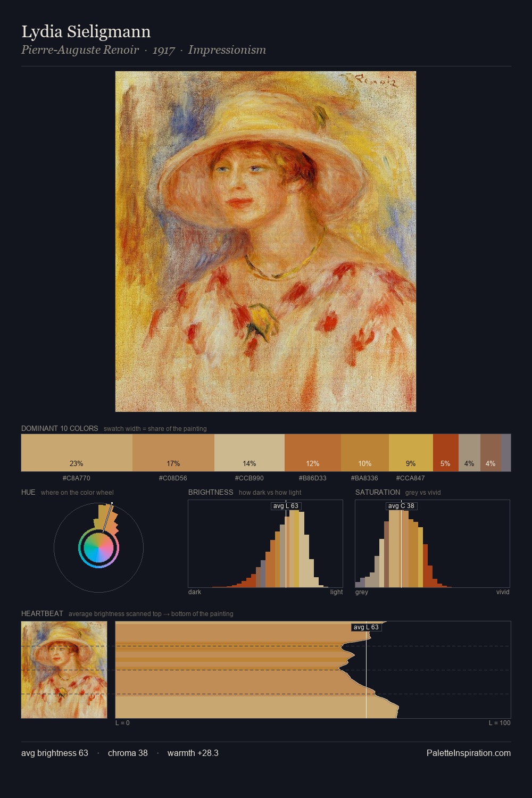Click 'where on the color wheel' caption
532x798 pixels.
click(77, 493)
